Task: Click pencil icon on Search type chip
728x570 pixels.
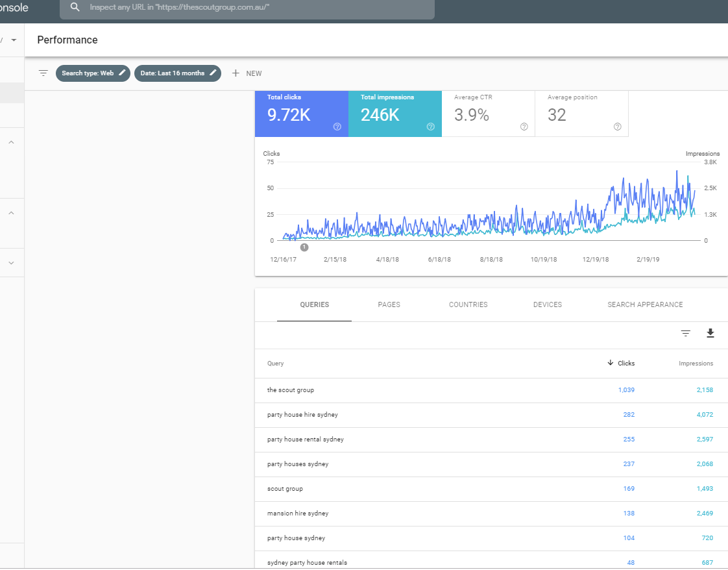Action: (122, 73)
